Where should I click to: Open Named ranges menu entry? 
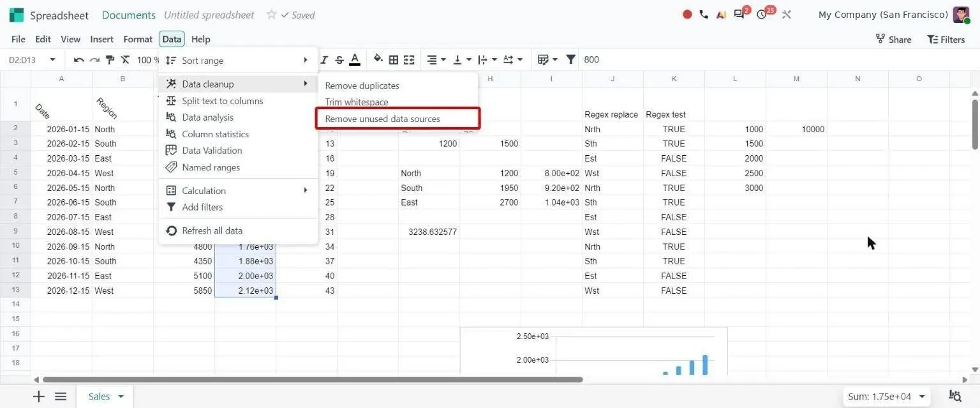[238, 167]
